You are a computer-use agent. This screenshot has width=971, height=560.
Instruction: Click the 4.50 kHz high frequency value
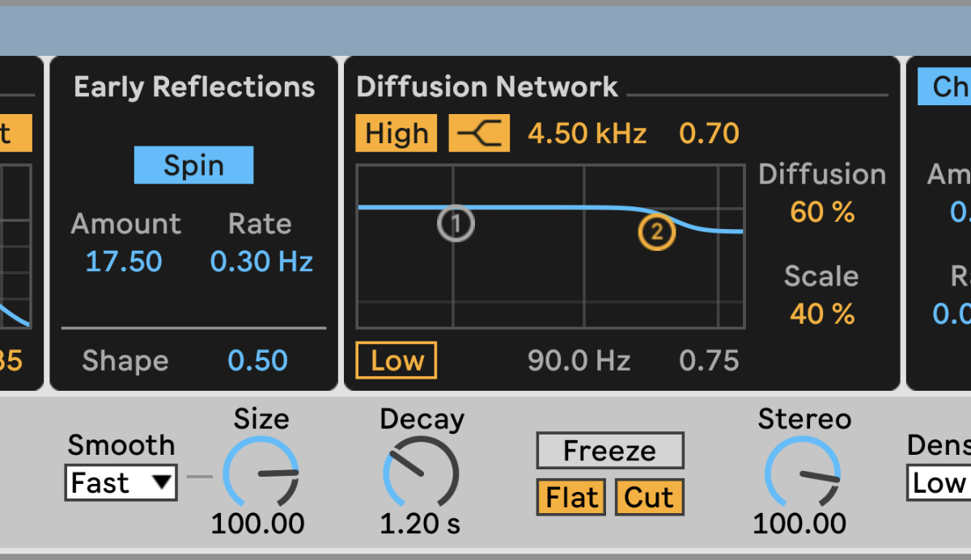587,134
